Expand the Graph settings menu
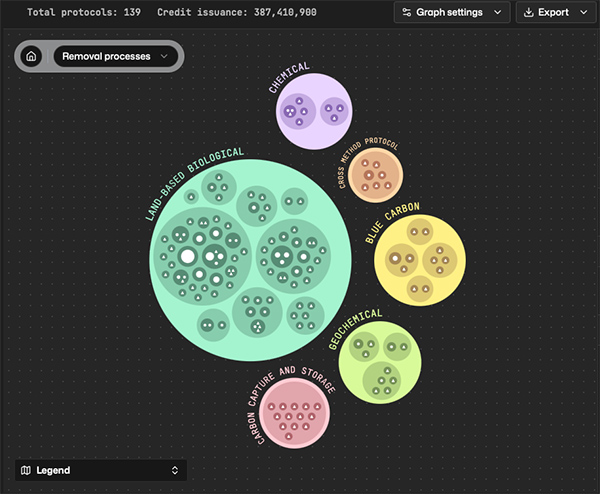 point(450,13)
